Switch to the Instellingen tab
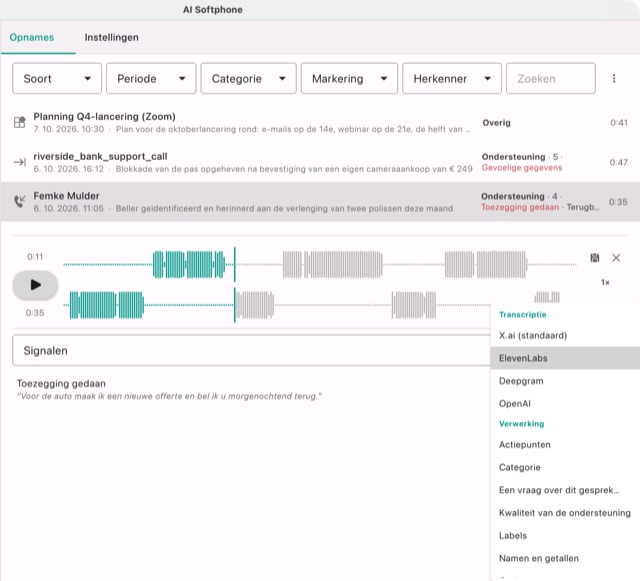The image size is (640, 581). coord(111,38)
